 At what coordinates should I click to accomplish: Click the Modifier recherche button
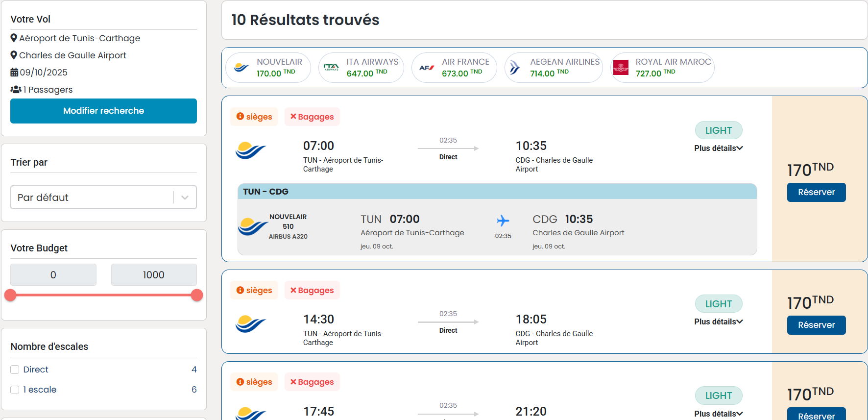click(103, 111)
